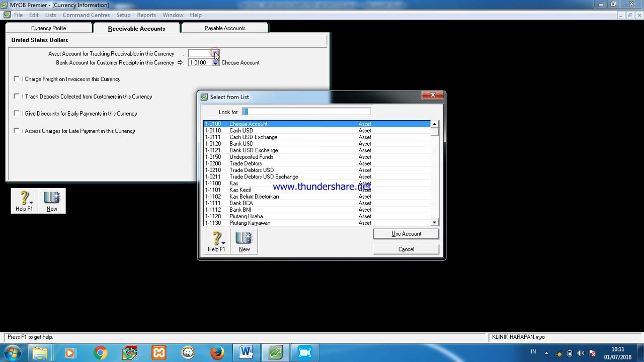Launch Google Chrome from taskbar
Image resolution: width=644 pixels, height=362 pixels.
click(x=100, y=353)
